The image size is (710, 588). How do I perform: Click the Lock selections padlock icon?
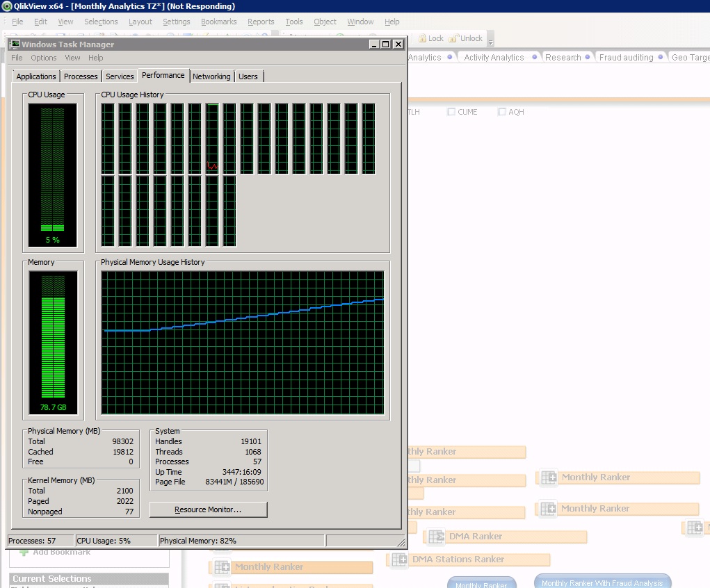(421, 38)
